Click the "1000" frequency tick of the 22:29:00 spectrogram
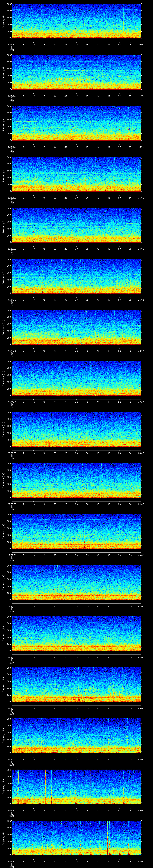The image size is (153, 868). tap(8, 4)
